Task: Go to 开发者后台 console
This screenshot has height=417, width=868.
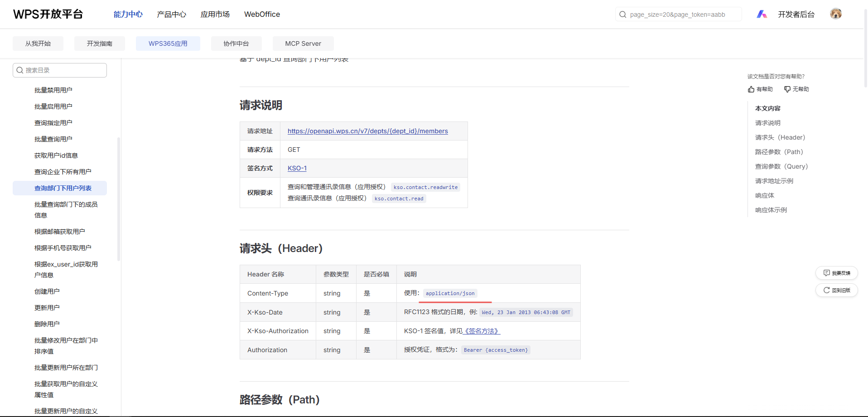Action: pyautogui.click(x=796, y=15)
